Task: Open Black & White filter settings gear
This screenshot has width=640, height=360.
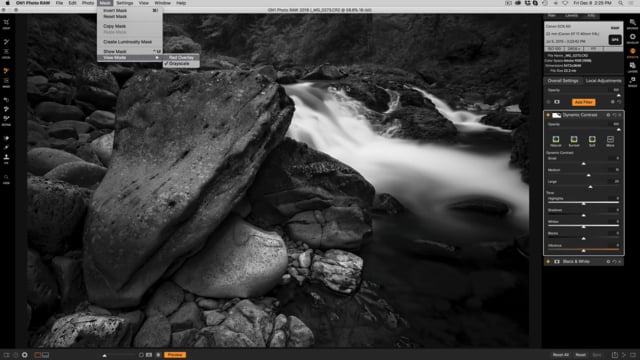Action: 608,262
